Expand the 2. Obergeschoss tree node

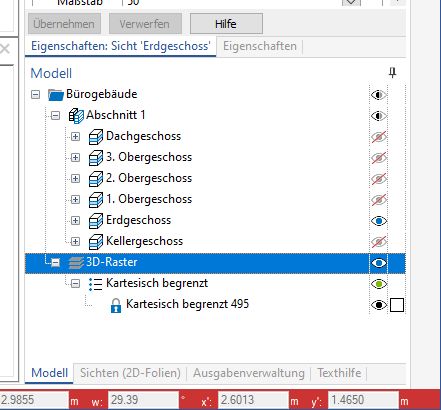[75, 179]
